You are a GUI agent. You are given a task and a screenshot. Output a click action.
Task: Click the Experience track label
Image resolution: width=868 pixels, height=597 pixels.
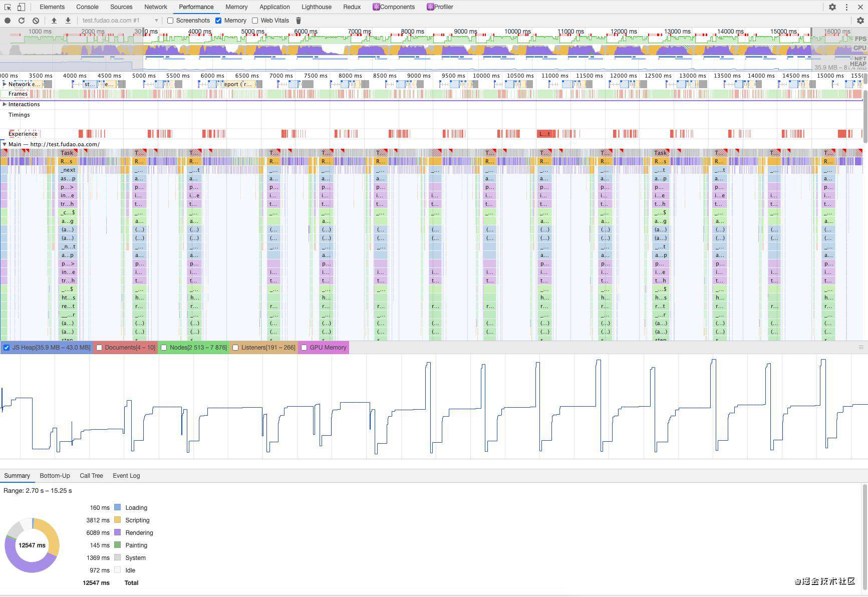23,134
